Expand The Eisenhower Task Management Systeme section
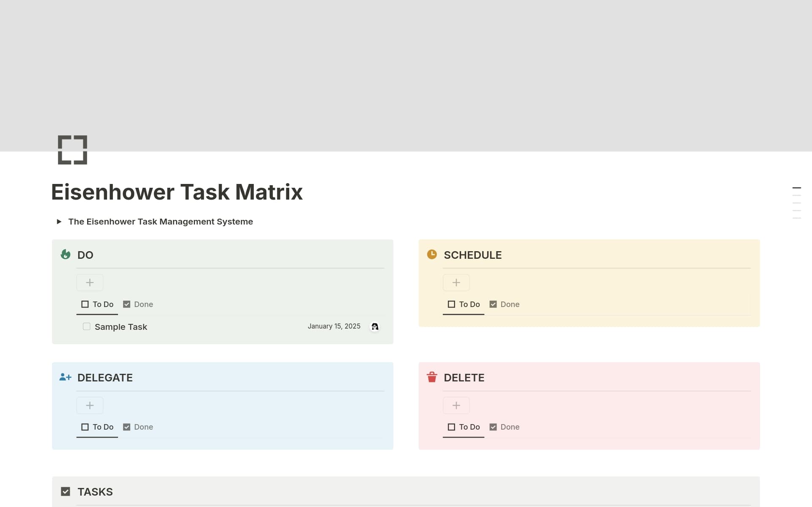 (59, 222)
